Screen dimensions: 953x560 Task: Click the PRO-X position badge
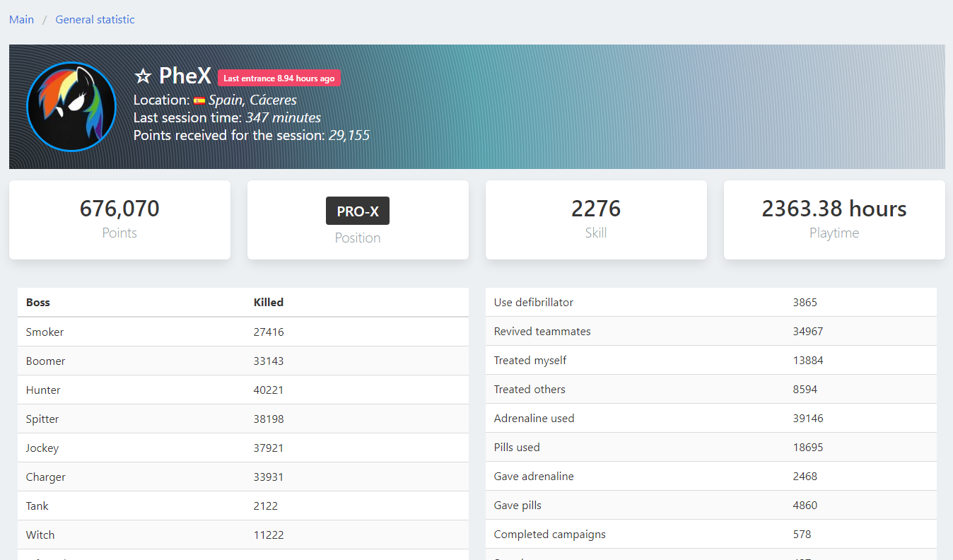(x=358, y=211)
